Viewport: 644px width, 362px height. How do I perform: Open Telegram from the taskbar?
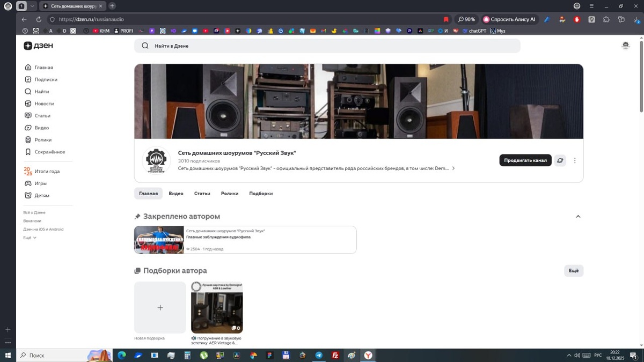319,355
